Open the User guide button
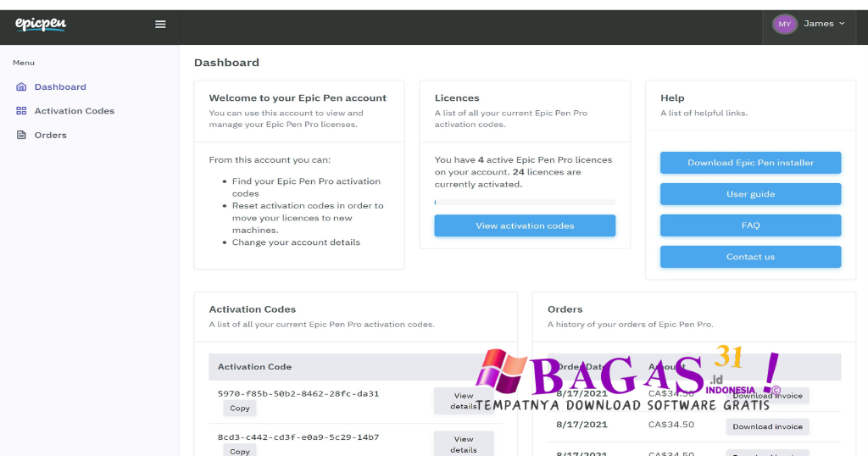868x456 pixels. tap(751, 194)
